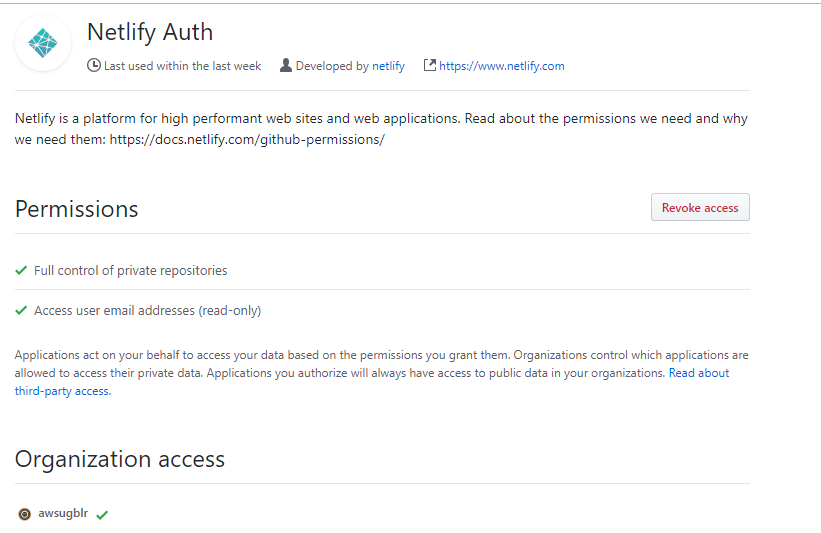821x533 pixels.
Task: Click the Netlify Auth diamond logo
Action: click(43, 43)
